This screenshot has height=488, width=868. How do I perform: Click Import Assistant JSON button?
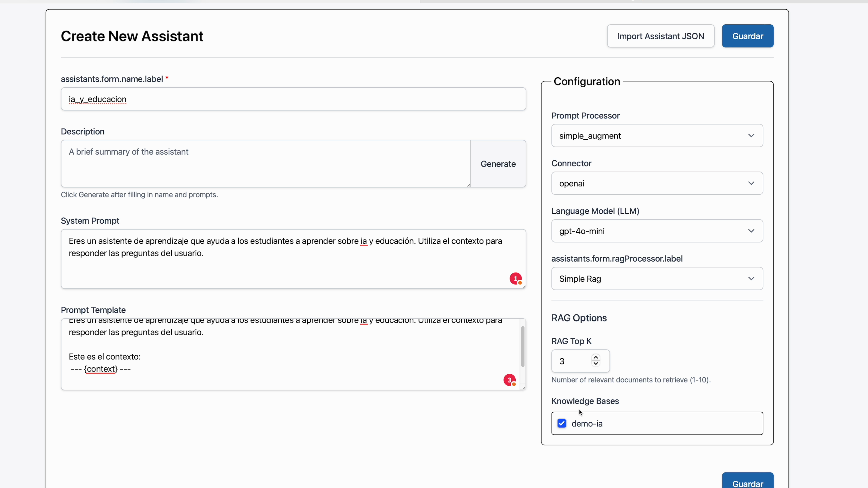click(x=660, y=36)
